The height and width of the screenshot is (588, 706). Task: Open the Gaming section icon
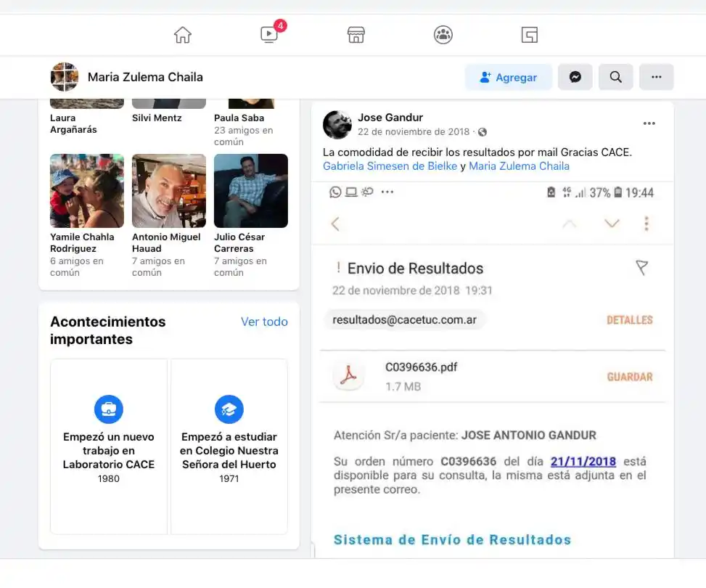coord(529,34)
